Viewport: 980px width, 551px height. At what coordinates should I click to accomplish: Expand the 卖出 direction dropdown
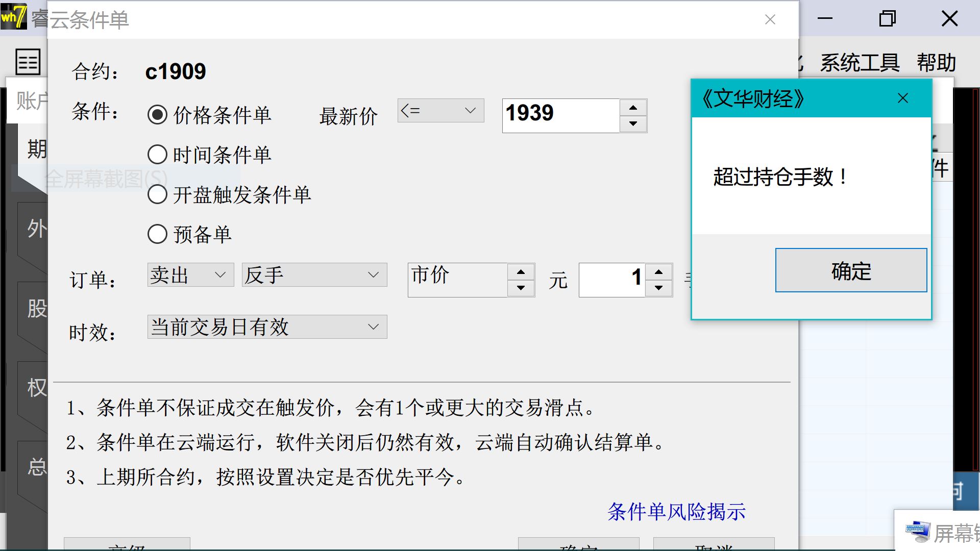pos(190,275)
